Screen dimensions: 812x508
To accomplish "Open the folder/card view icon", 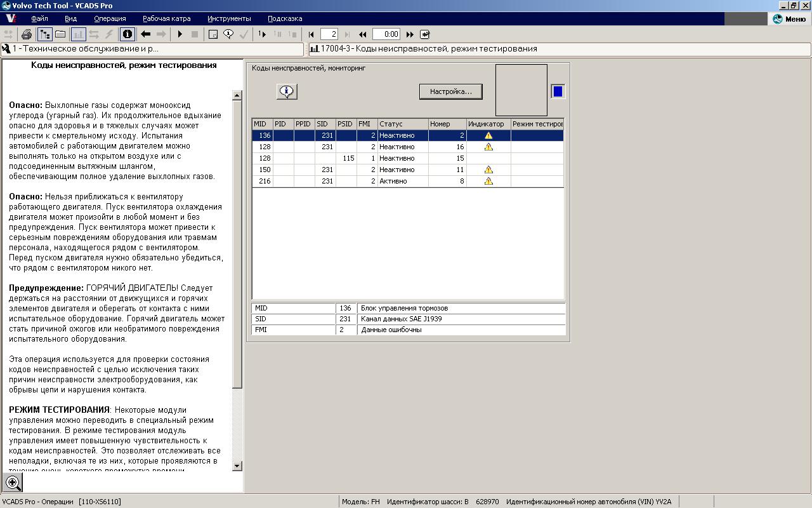I will click(60, 34).
